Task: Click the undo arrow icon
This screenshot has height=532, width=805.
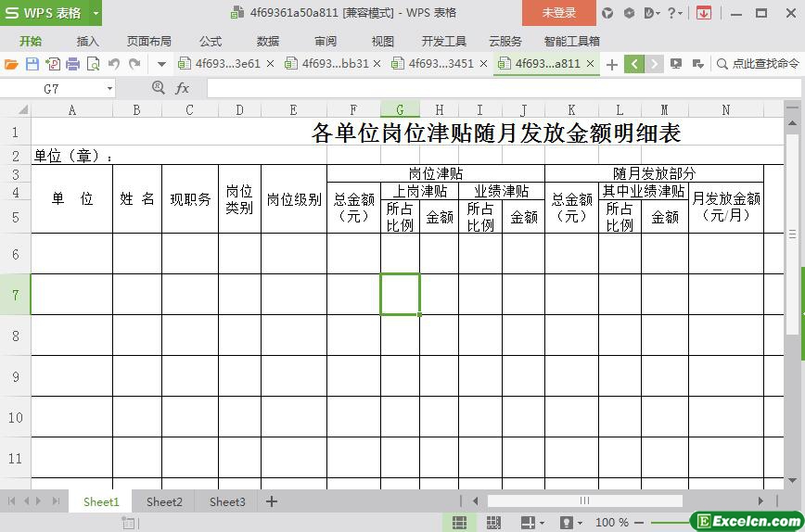Action: point(113,64)
